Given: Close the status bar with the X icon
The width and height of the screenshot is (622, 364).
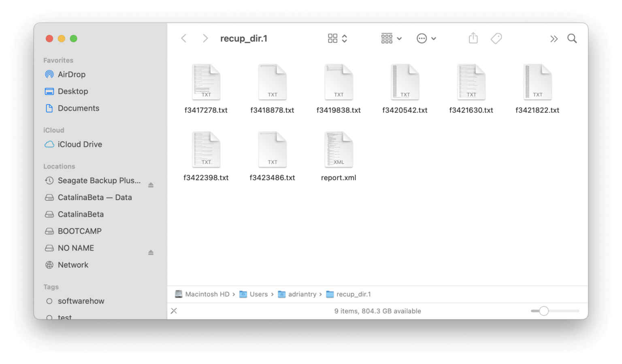Looking at the screenshot, I should click(174, 311).
